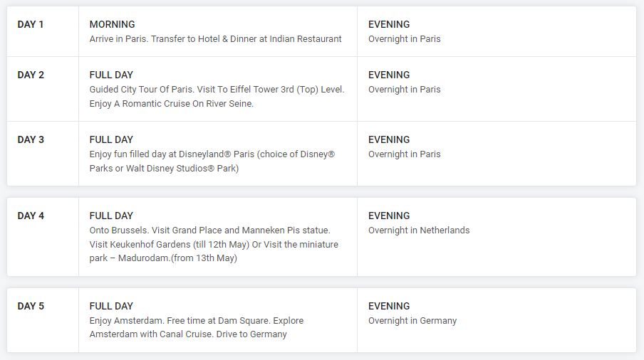This screenshot has height=360, width=644.
Task: Click the Romantic Cruise On River Seine line
Action: 171,104
